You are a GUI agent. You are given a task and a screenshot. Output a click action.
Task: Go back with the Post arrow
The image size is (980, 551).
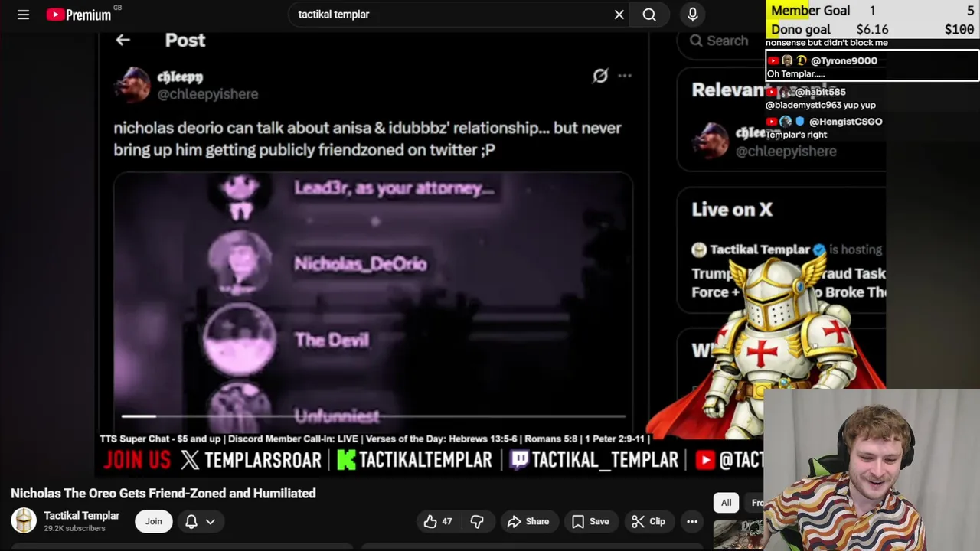[x=122, y=40]
